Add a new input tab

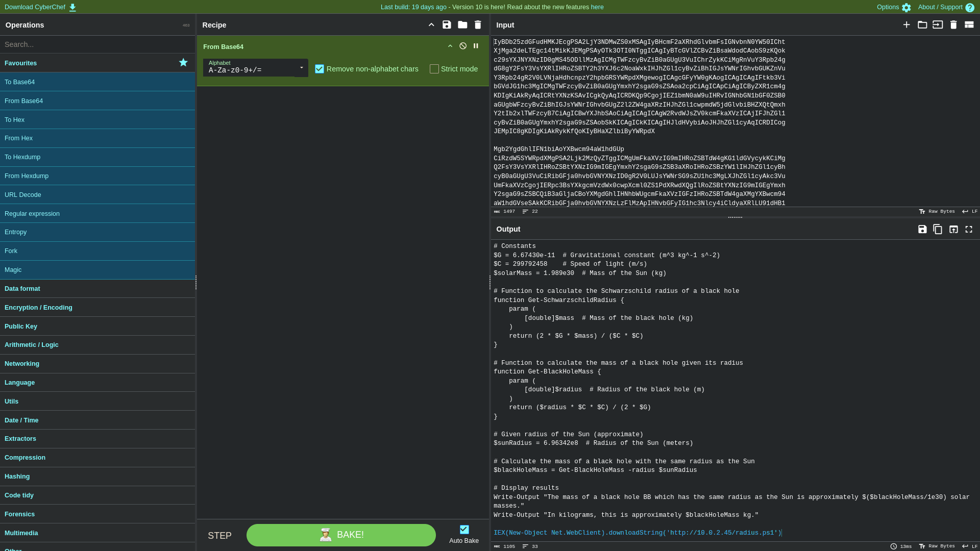point(906,25)
